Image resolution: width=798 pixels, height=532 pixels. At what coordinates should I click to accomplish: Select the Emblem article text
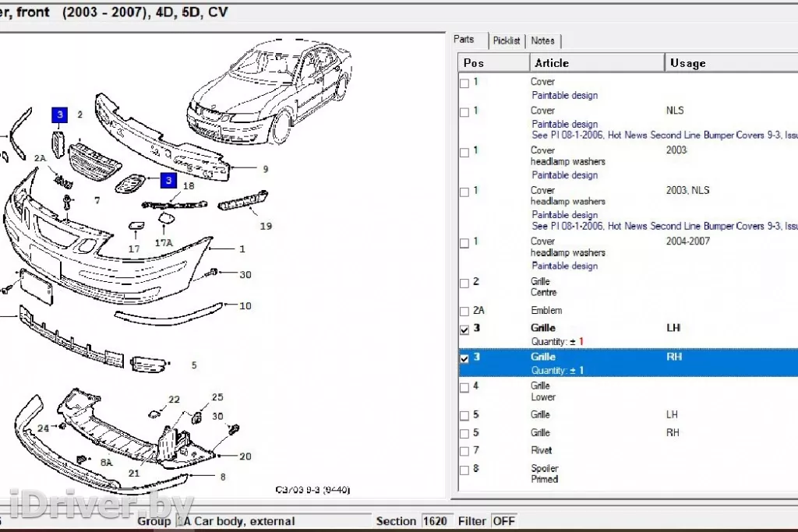546,310
